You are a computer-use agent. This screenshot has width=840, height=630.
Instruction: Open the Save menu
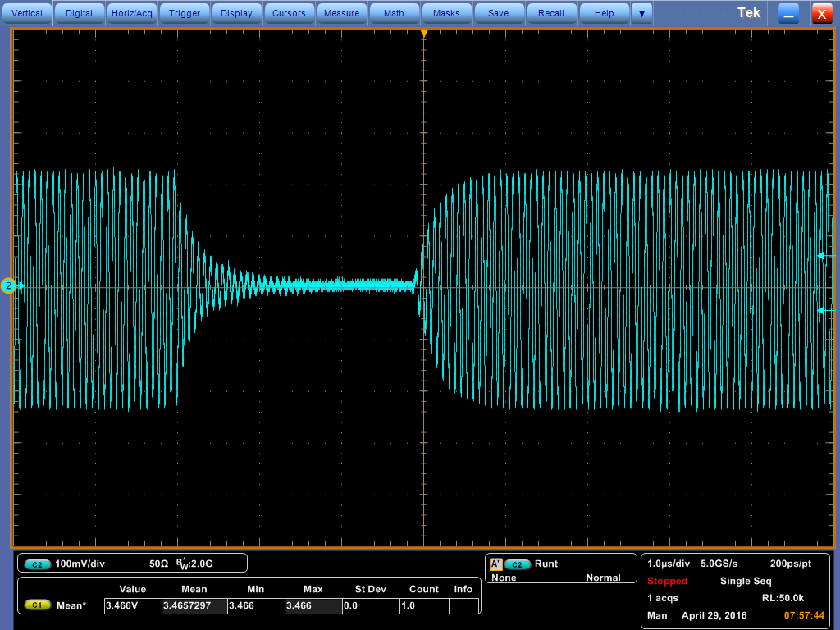pyautogui.click(x=498, y=13)
